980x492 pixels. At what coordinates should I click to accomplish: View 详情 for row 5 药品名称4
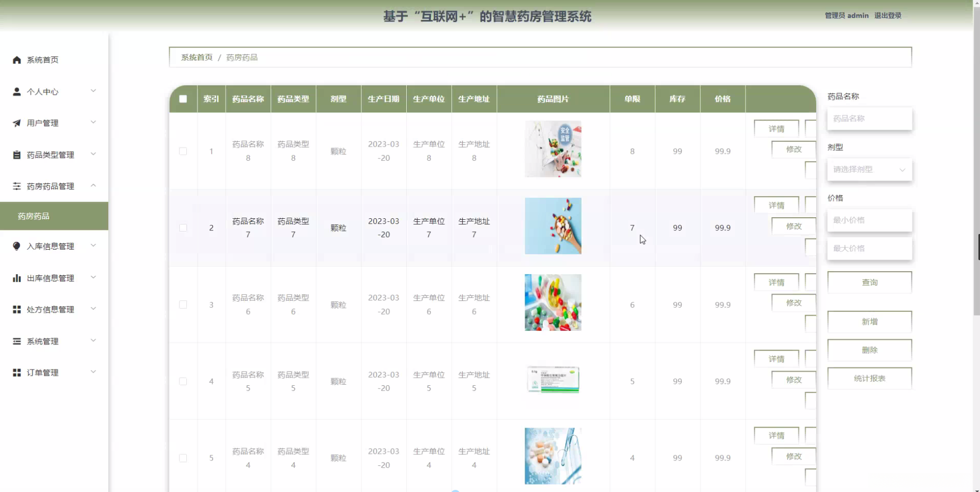(x=776, y=435)
